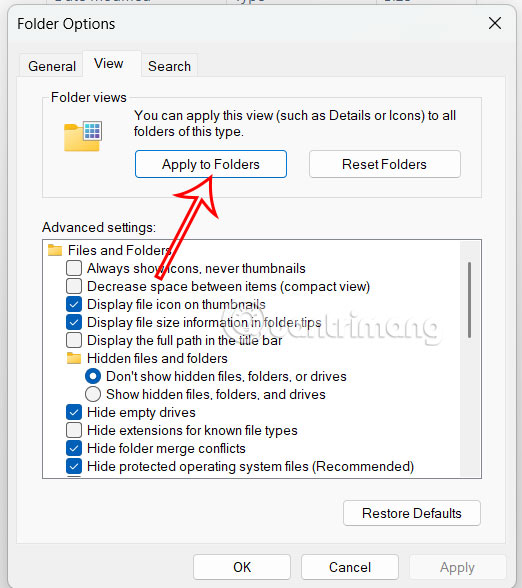This screenshot has width=522, height=588.
Task: Uncheck Hide protected operating system files
Action: pos(74,466)
